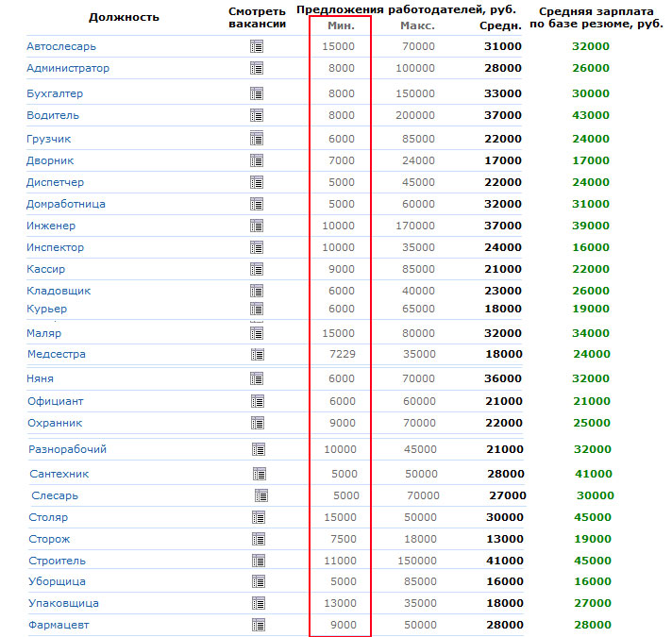
Task: Click the Должность column header
Action: coord(124,17)
